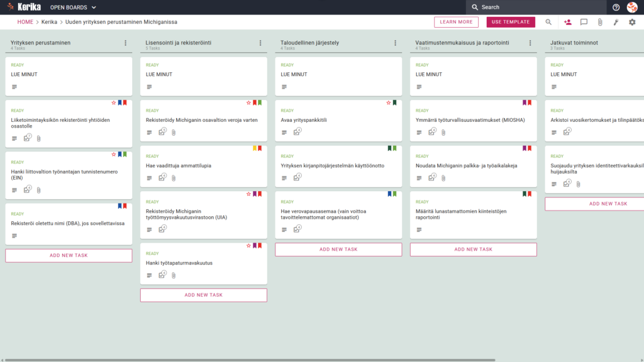Toggle star on Liiketoimintayksikön rekisteröinti card

(x=114, y=102)
